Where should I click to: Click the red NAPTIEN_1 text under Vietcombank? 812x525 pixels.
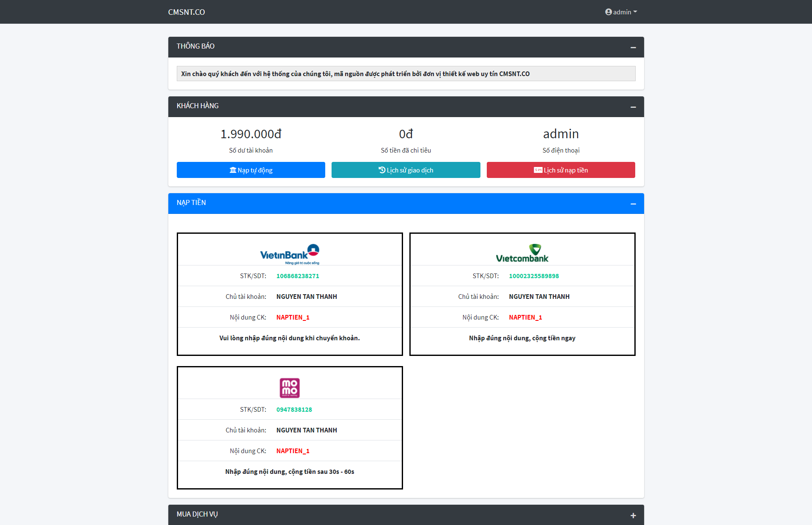525,317
